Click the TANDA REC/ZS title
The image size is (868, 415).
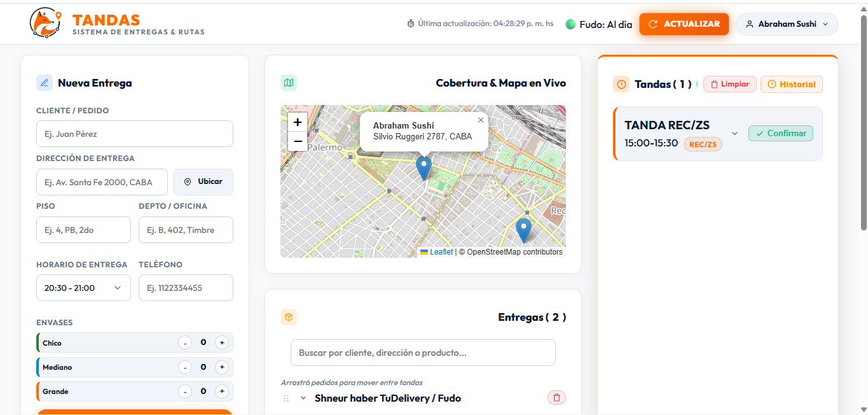pos(667,125)
